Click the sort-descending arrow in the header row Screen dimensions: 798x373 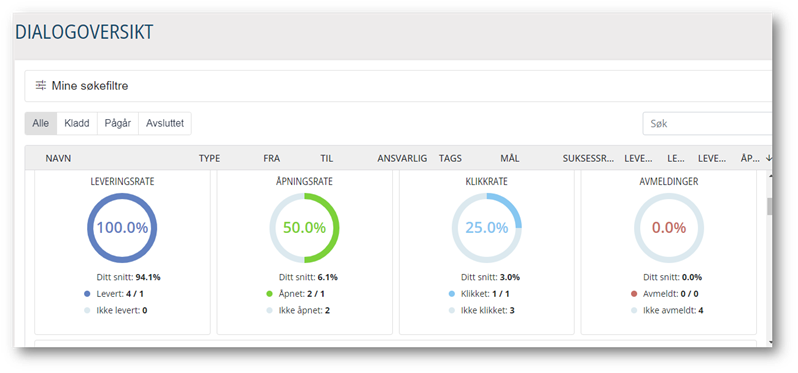point(768,159)
